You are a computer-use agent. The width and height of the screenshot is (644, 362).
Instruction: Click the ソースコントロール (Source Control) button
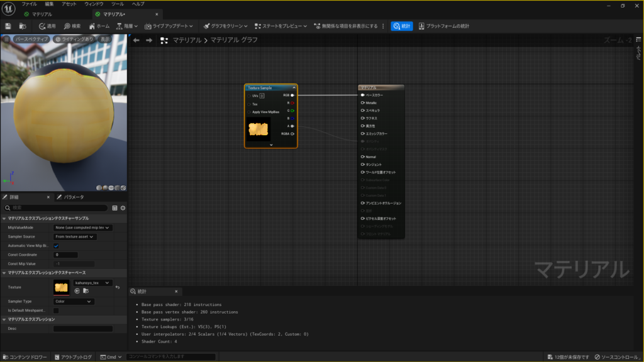(617, 357)
